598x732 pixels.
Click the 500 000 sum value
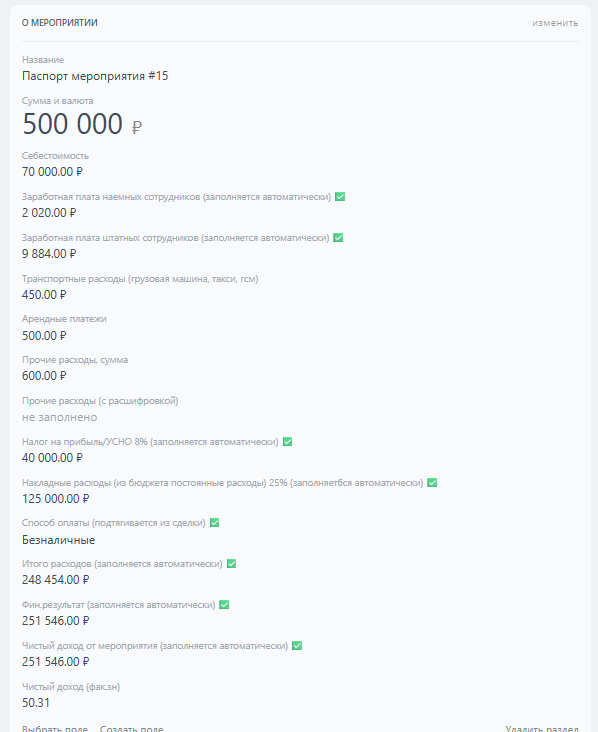tap(72, 124)
